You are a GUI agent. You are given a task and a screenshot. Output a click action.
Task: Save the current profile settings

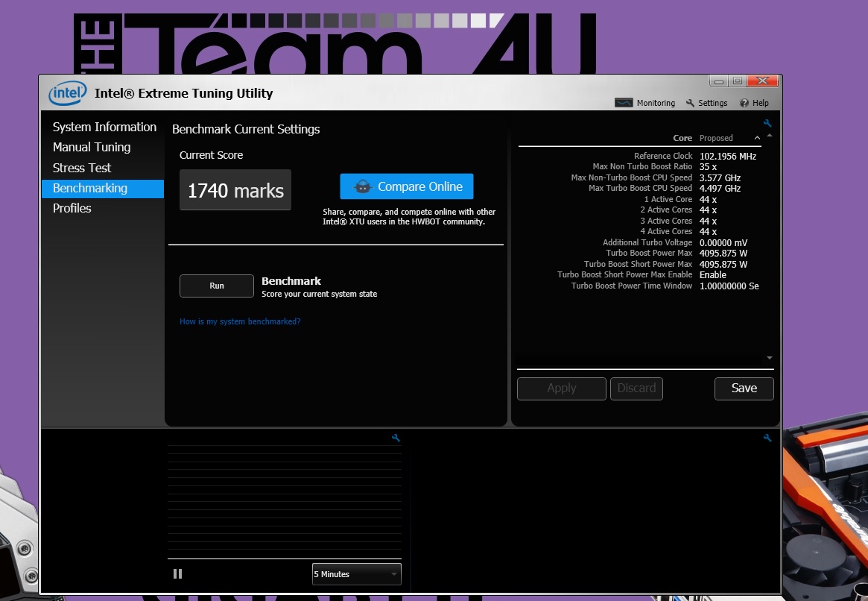[744, 388]
